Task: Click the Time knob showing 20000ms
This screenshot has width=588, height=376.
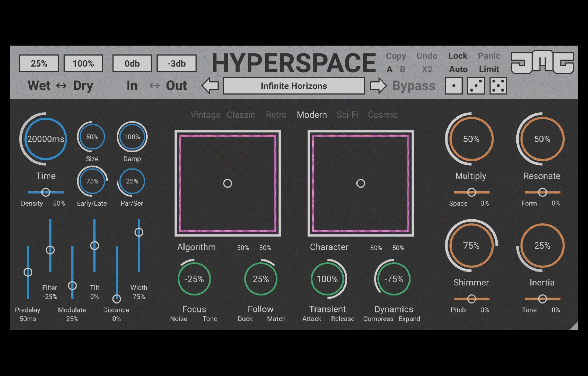Action: (x=46, y=139)
